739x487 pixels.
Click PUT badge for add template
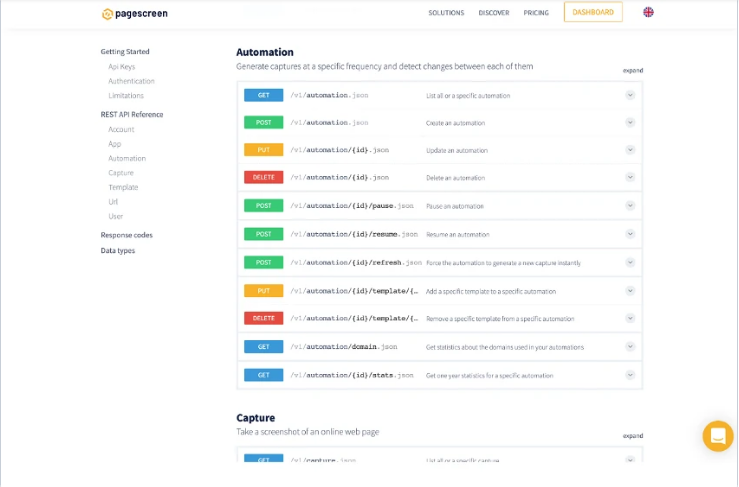click(263, 291)
